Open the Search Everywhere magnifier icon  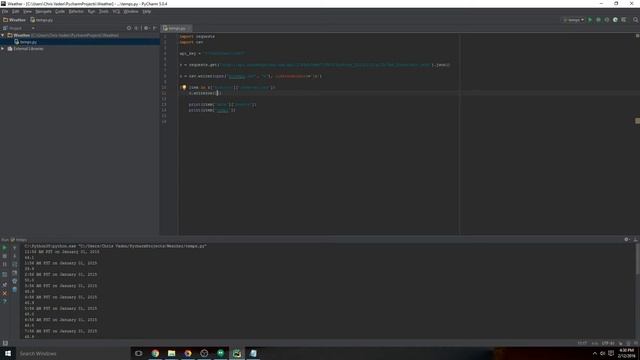635,20
